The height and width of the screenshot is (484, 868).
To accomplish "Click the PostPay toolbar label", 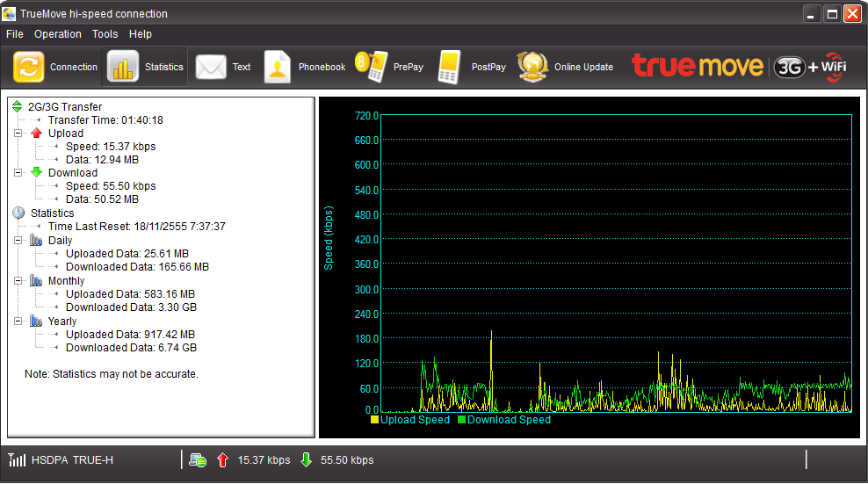I will [488, 67].
